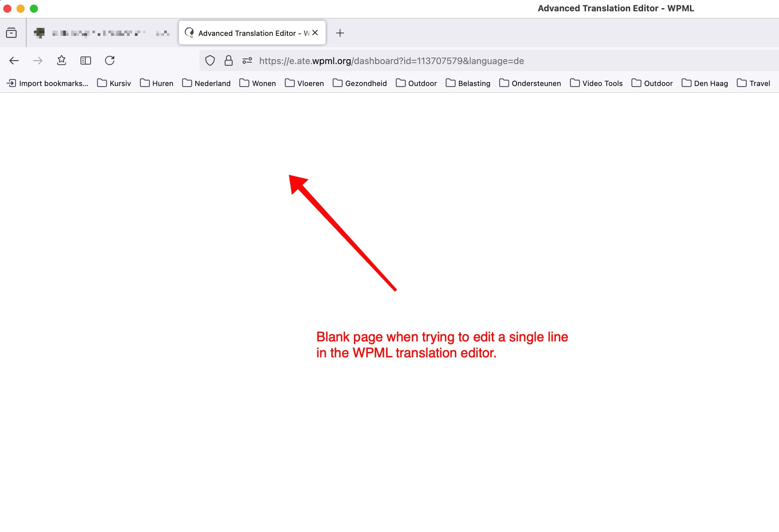The height and width of the screenshot is (532, 779).
Task: Switch to the Advanced Translation Editor tab
Action: click(x=247, y=33)
